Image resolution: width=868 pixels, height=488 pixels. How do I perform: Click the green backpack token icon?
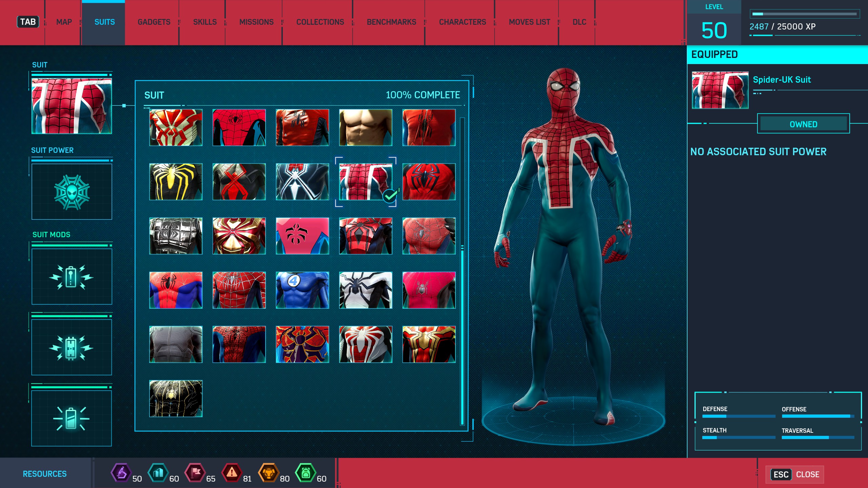(305, 472)
